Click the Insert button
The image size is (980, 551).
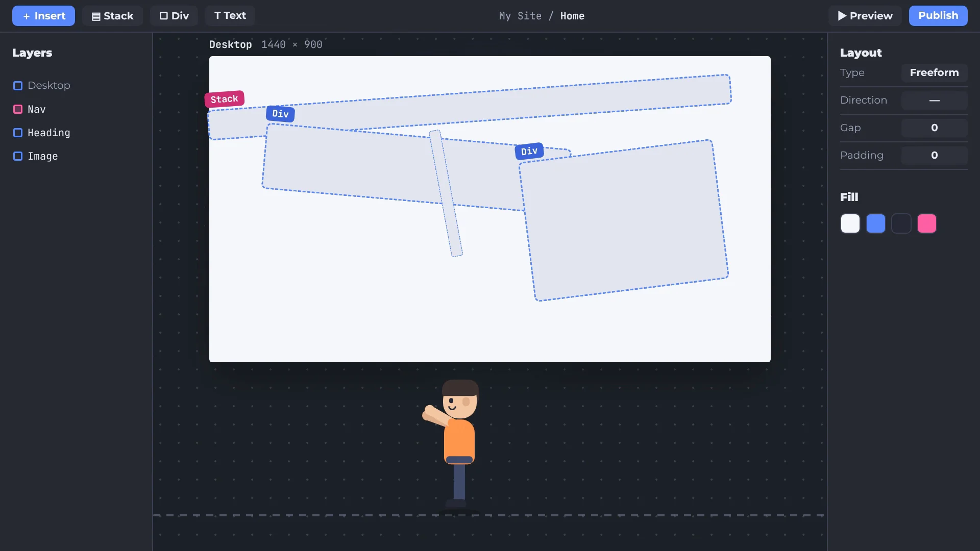[x=43, y=16]
